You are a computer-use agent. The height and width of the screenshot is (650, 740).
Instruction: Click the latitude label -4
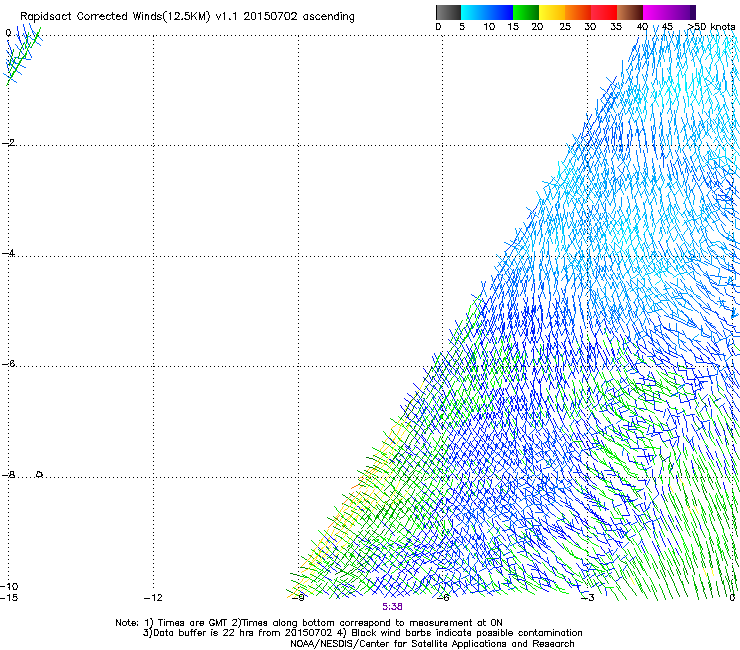coord(8,253)
